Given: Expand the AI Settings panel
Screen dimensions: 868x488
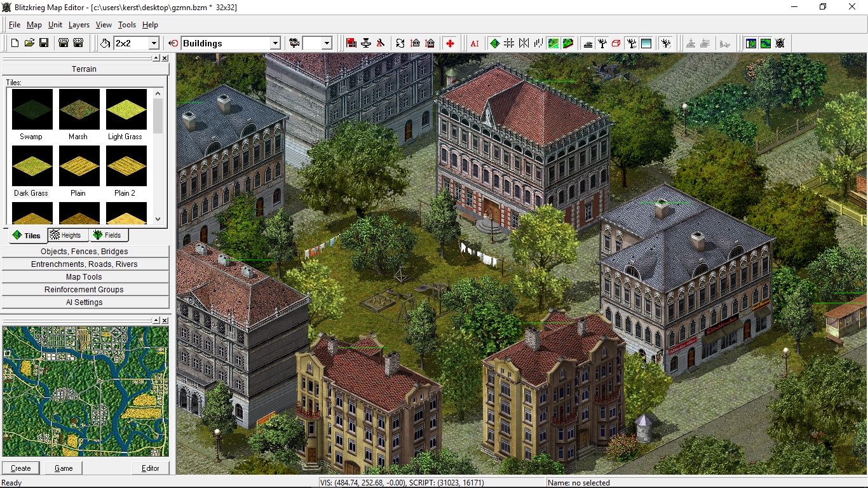Looking at the screenshot, I should click(x=85, y=302).
